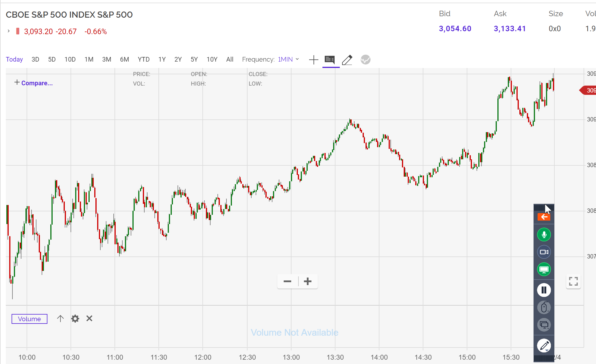The height and width of the screenshot is (364, 596).
Task: Select the YTD time range
Action: click(x=143, y=59)
